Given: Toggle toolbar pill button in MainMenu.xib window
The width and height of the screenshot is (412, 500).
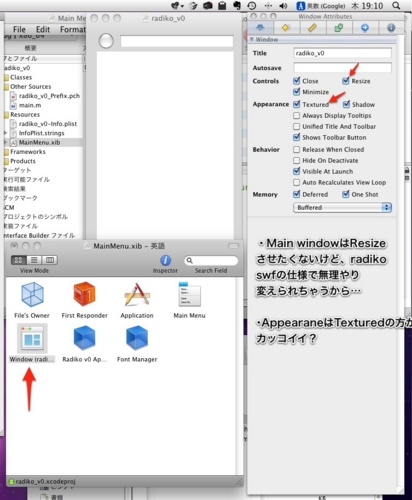Looking at the screenshot, I should click(x=233, y=246).
